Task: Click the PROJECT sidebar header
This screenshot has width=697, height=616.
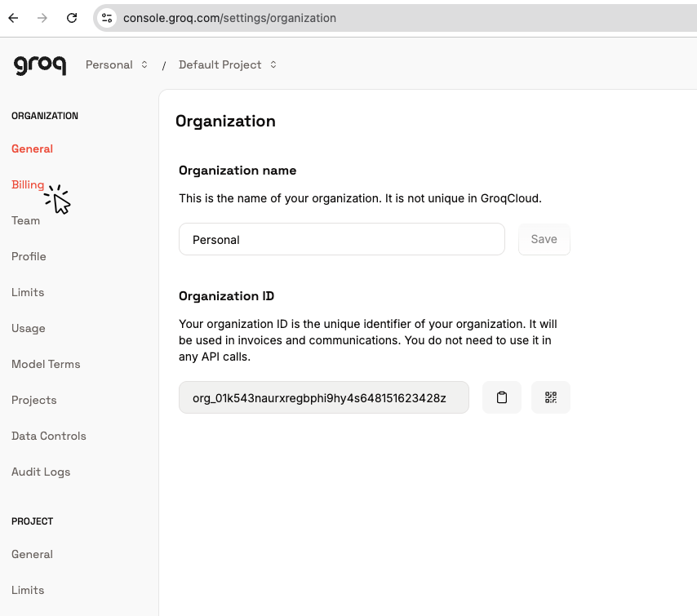Action: pos(32,521)
